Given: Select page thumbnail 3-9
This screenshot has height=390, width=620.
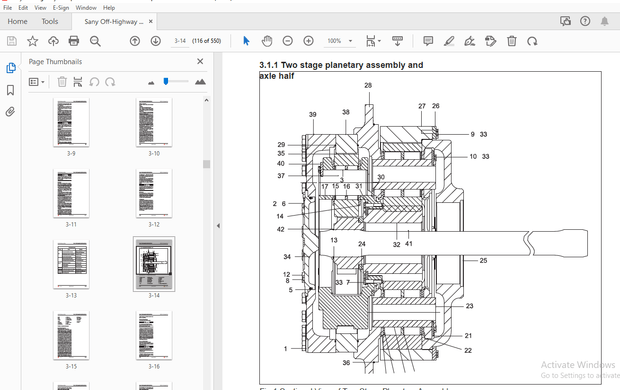Looking at the screenshot, I should [71, 122].
